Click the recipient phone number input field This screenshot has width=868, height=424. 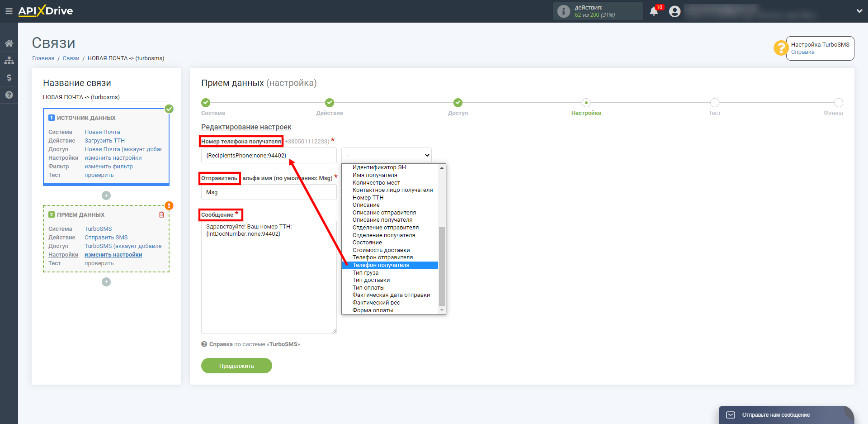point(269,156)
